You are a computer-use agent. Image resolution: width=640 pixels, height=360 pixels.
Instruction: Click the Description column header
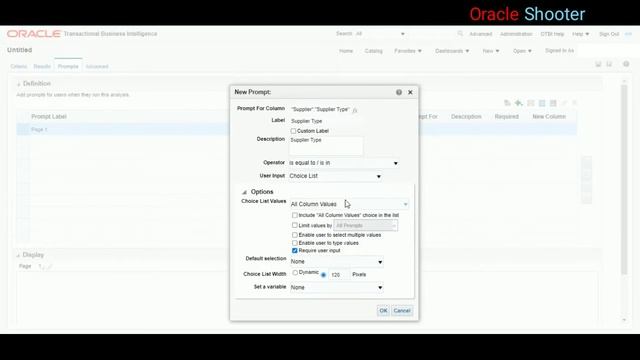click(x=466, y=117)
